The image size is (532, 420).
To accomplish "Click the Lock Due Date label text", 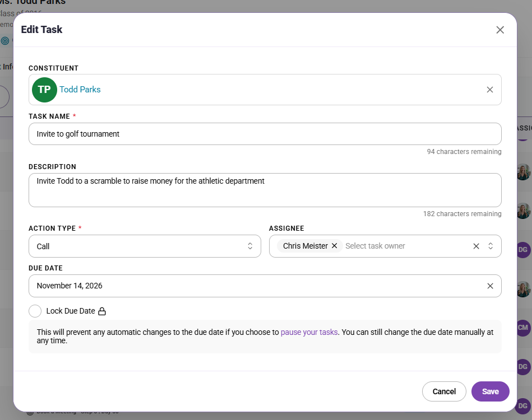I will point(71,311).
